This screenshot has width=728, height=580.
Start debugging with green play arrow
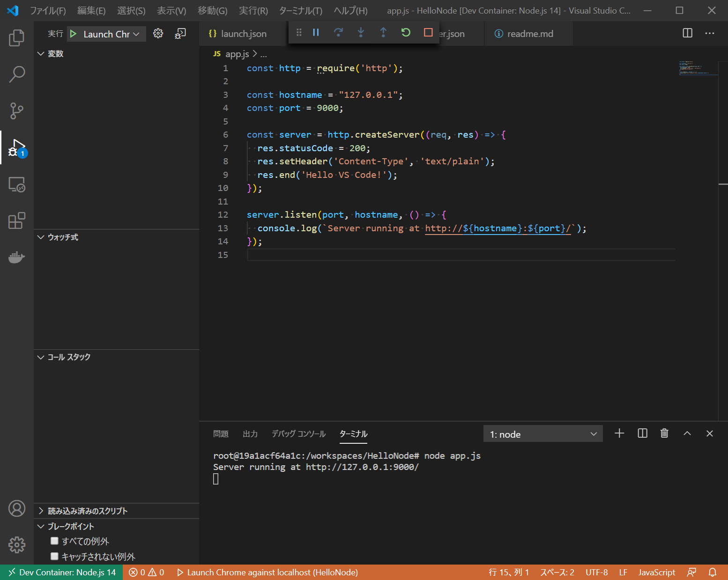pos(73,34)
